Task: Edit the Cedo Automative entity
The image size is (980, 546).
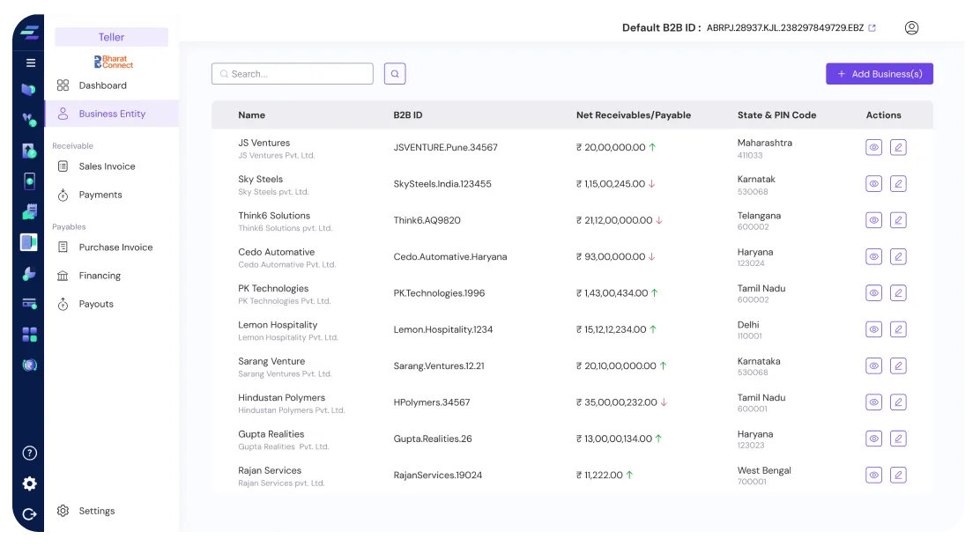Action: coord(898,257)
